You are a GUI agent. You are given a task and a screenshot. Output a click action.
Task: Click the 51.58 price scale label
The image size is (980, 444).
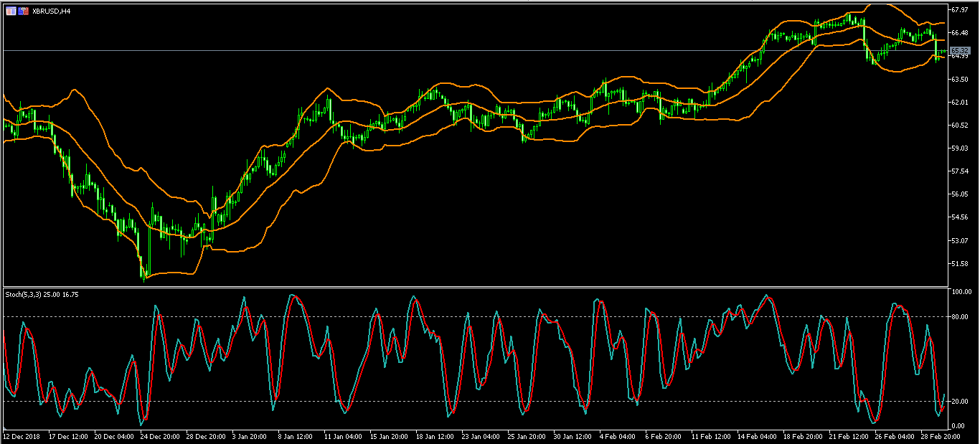(x=959, y=263)
